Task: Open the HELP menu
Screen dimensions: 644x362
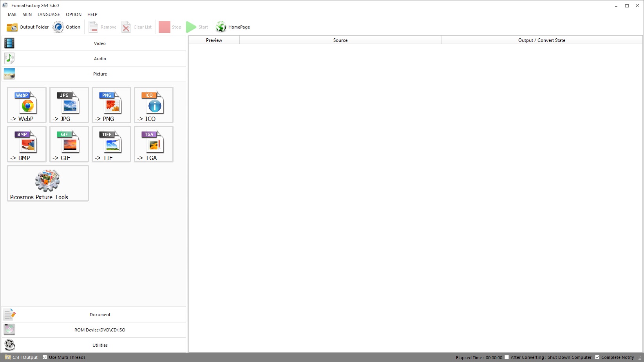Action: 92,14
